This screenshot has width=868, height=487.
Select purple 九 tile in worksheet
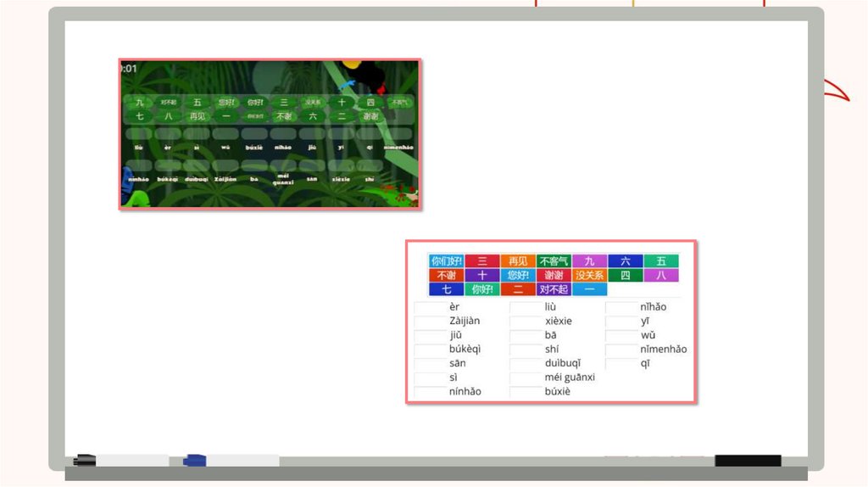590,261
